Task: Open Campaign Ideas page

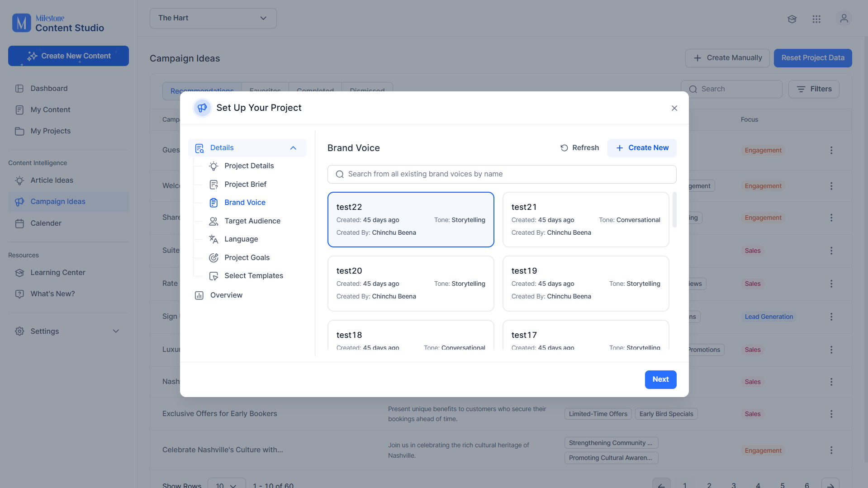Action: (x=69, y=202)
